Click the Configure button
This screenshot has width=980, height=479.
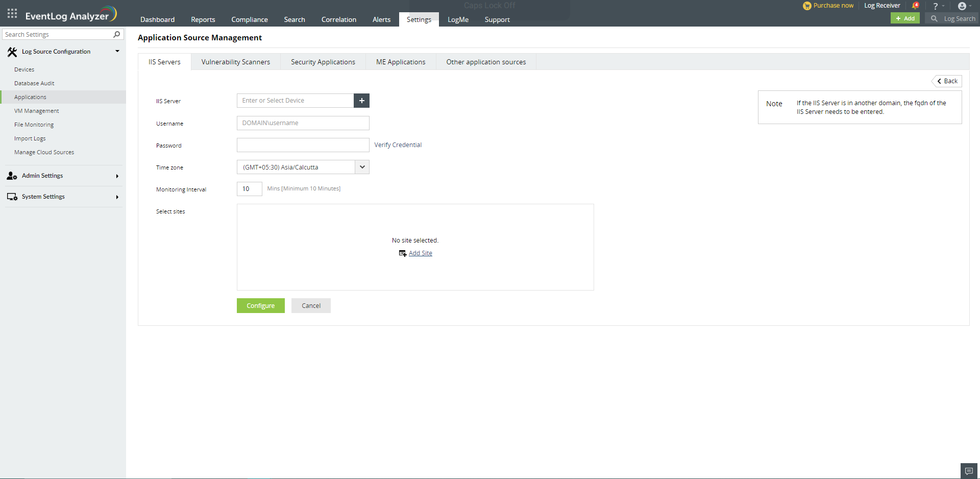point(260,305)
